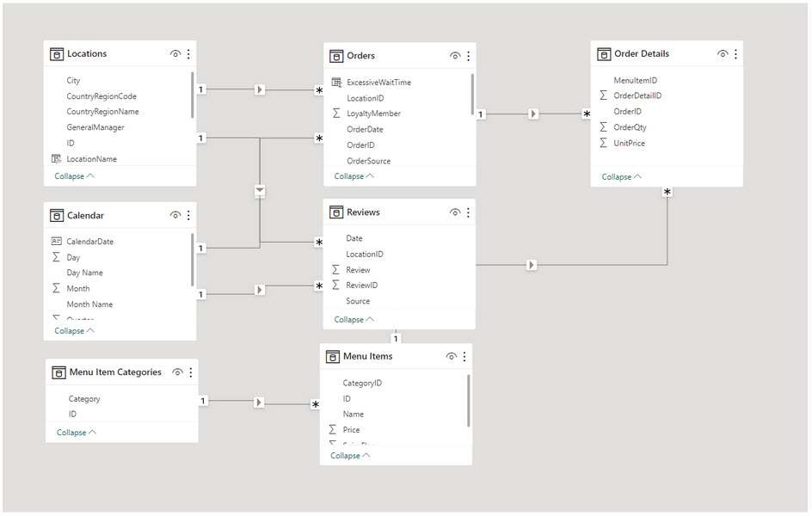Select the GeneralManager field in Locations
The width and height of the screenshot is (812, 516).
(95, 127)
